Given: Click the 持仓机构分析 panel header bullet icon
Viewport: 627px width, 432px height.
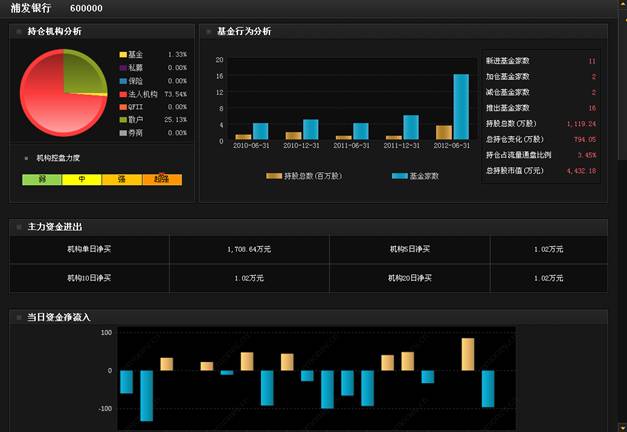Looking at the screenshot, I should [18, 32].
